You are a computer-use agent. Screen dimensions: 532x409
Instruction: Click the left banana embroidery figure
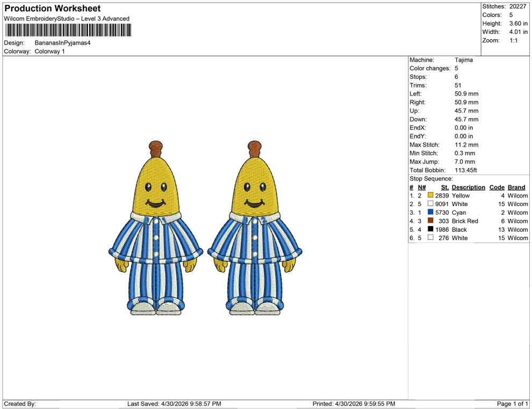pos(156,229)
